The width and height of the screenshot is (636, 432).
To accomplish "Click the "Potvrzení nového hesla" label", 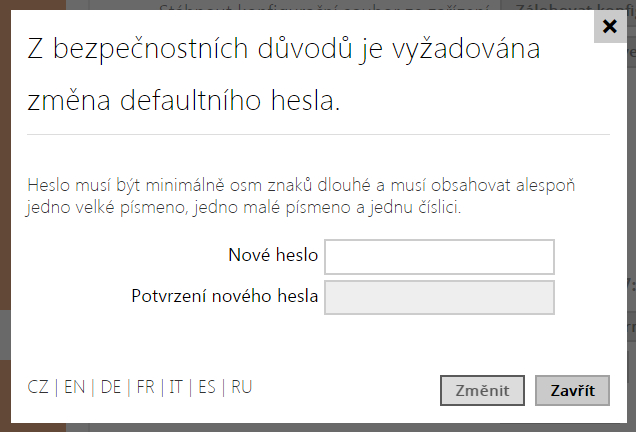I will [x=225, y=296].
